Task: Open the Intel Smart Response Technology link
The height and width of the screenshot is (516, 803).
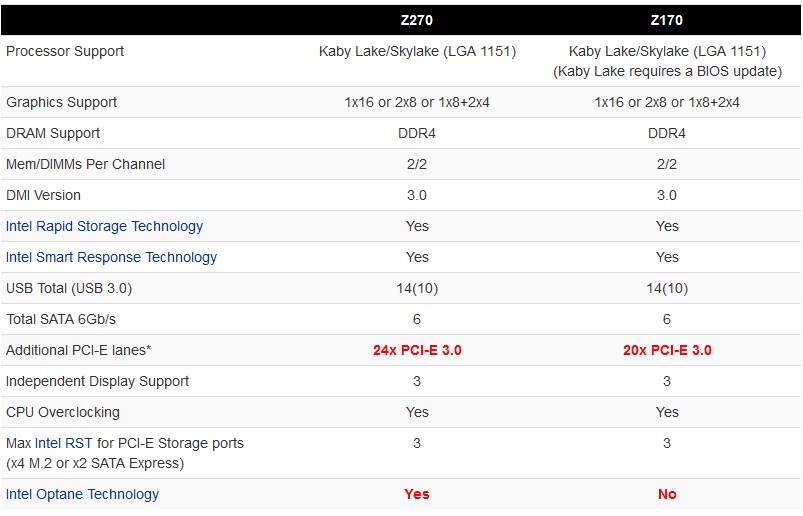Action: point(111,257)
